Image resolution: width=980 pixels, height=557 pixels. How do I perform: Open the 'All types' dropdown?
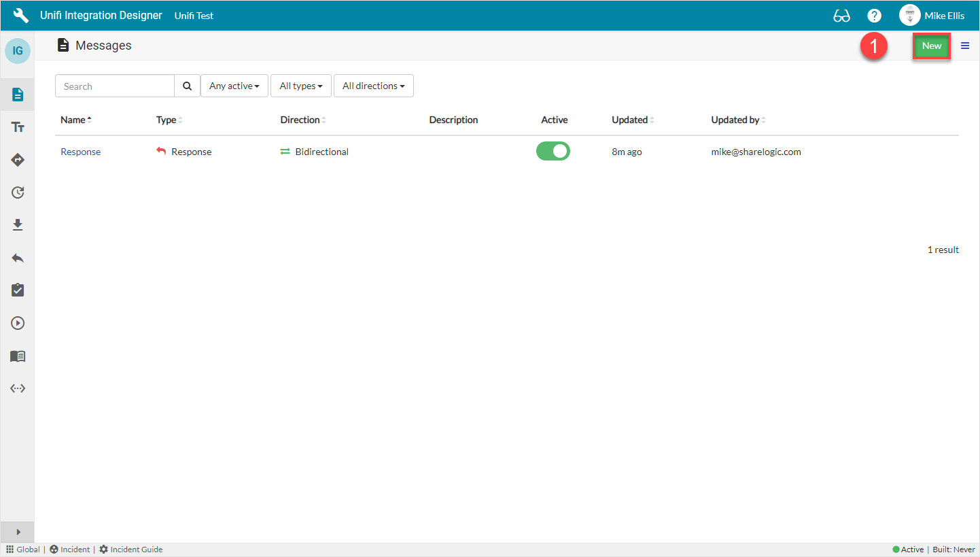(300, 86)
